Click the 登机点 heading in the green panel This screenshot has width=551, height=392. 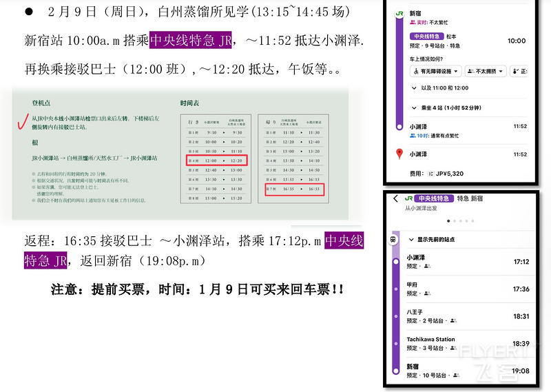41,103
